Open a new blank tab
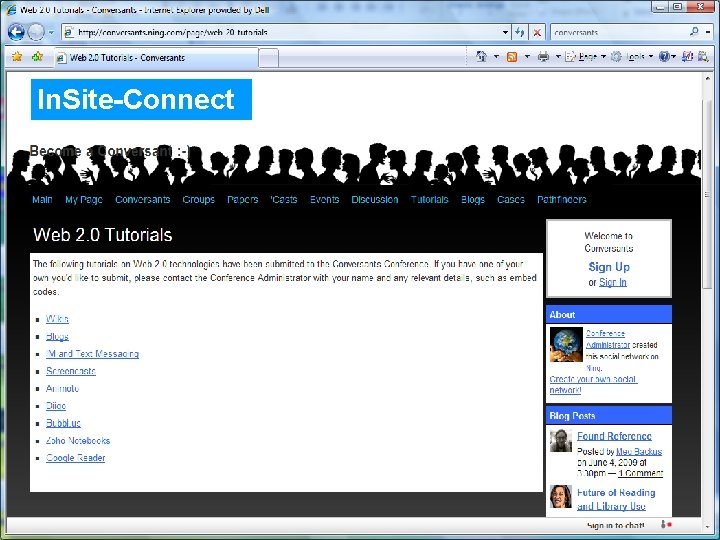The height and width of the screenshot is (540, 720). point(269,58)
